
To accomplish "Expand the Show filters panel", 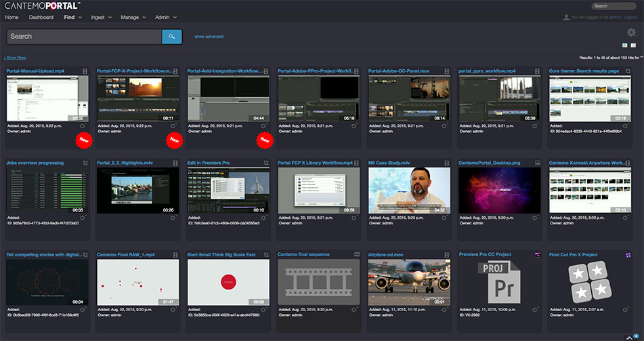I will (15, 58).
